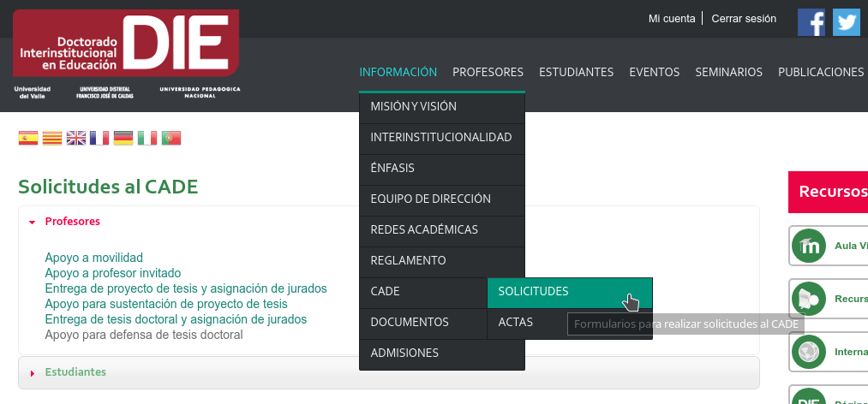Click the Interna globe icon

pyautogui.click(x=808, y=352)
